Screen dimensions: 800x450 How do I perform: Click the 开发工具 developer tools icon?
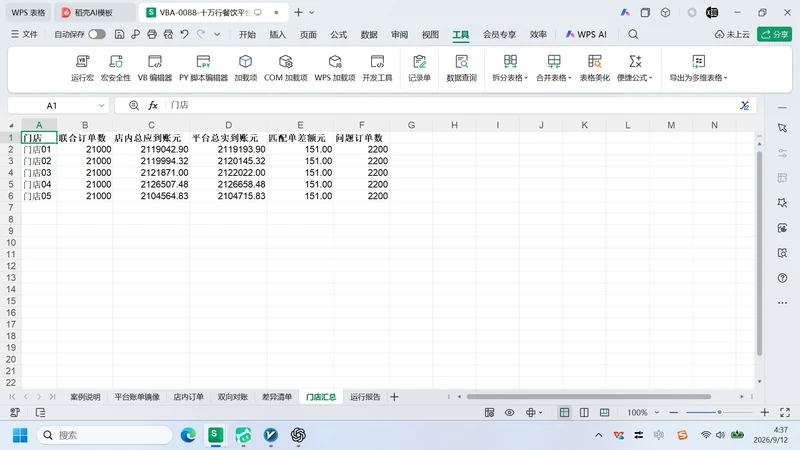click(x=377, y=68)
